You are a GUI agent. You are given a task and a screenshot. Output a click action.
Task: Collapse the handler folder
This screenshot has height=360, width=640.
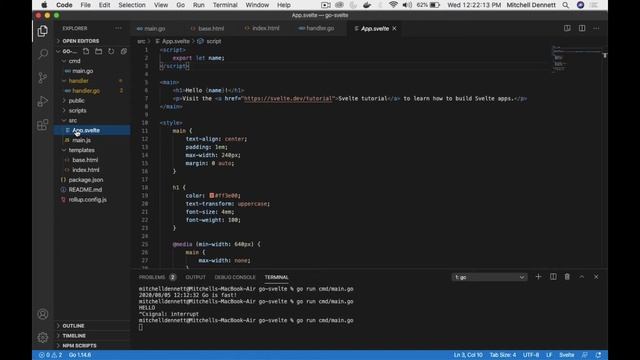[x=78, y=81]
